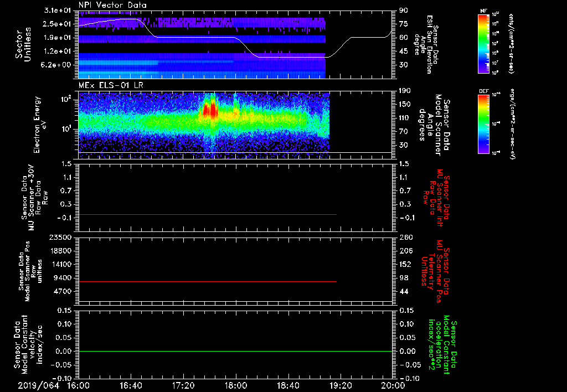Click the white Sun Elevation curve
This screenshot has height=392, width=567.
coord(235,37)
